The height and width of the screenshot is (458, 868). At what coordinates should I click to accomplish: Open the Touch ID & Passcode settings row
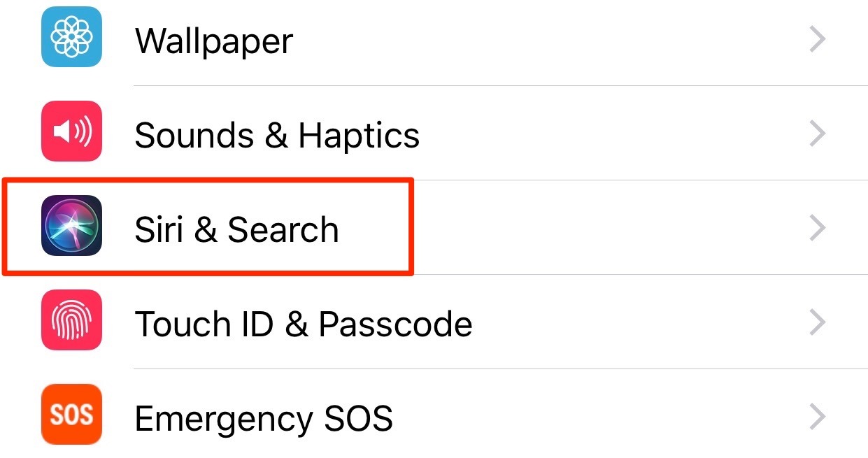click(x=434, y=322)
